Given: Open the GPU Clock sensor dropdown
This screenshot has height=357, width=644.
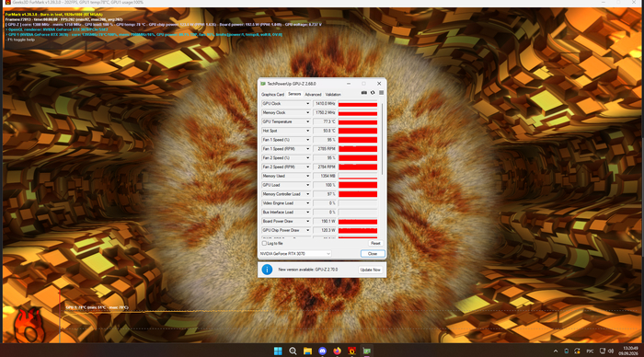Looking at the screenshot, I should [x=307, y=104].
